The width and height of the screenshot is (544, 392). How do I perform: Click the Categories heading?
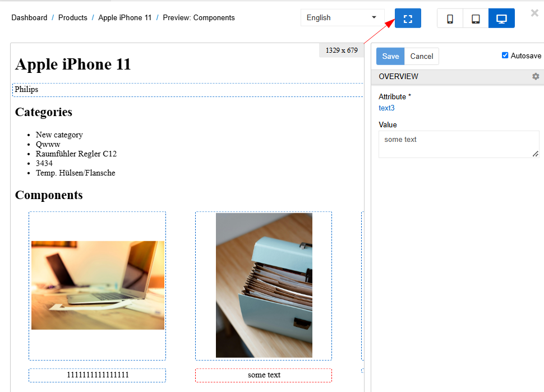(x=44, y=112)
